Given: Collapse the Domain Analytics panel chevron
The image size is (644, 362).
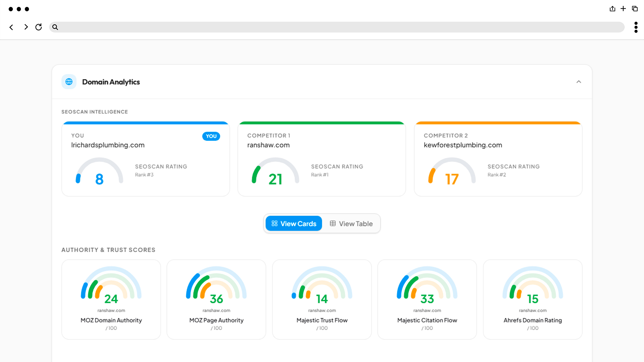Looking at the screenshot, I should pyautogui.click(x=579, y=82).
